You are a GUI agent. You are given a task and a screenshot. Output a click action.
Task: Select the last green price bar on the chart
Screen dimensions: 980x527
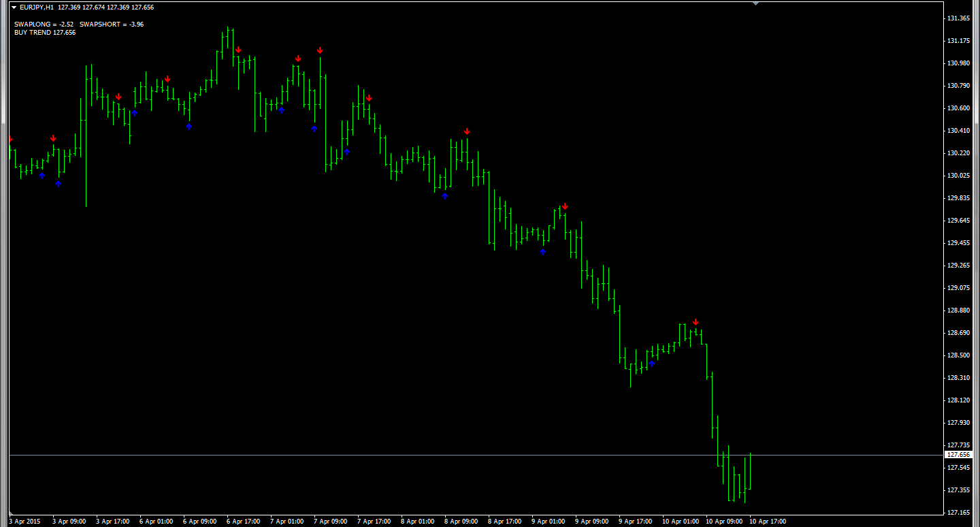pos(750,471)
